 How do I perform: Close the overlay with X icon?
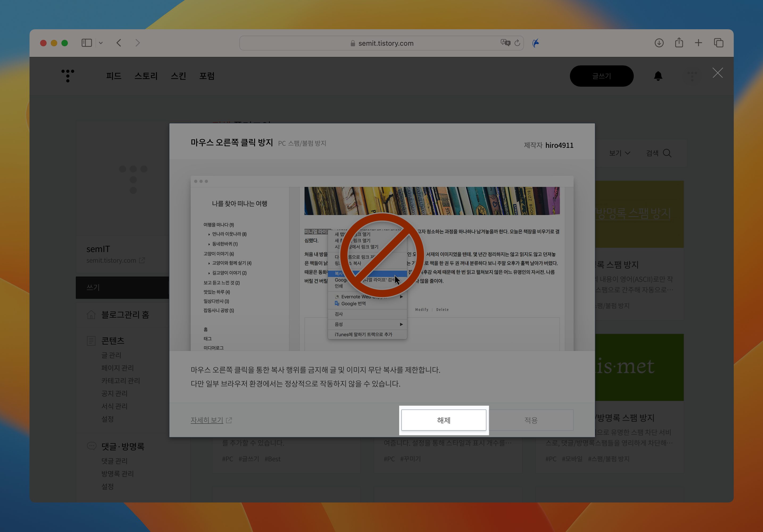click(718, 73)
